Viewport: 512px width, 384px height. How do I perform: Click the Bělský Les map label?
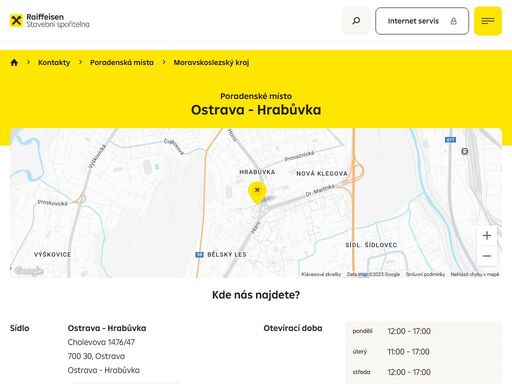(x=227, y=254)
